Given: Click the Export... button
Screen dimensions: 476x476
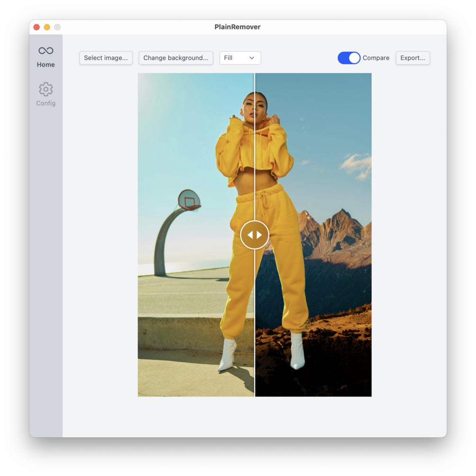Looking at the screenshot, I should click(x=413, y=58).
